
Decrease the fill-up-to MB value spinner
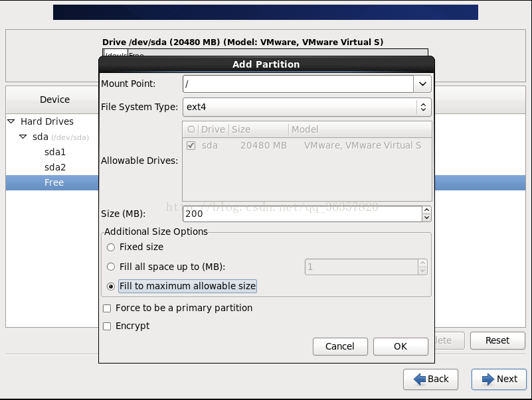pos(423,271)
